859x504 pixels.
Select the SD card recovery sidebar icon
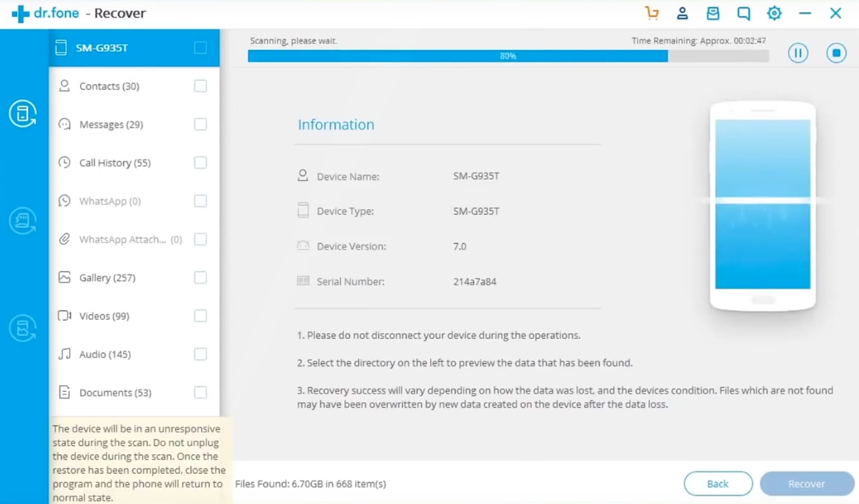point(23,221)
